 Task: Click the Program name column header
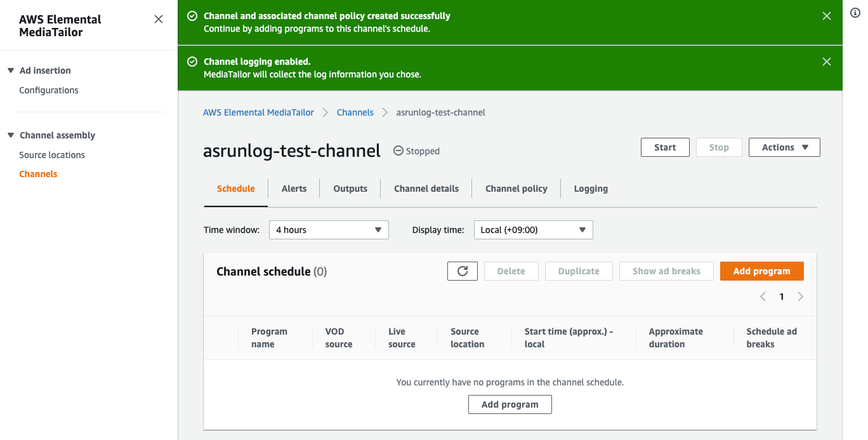pos(269,338)
